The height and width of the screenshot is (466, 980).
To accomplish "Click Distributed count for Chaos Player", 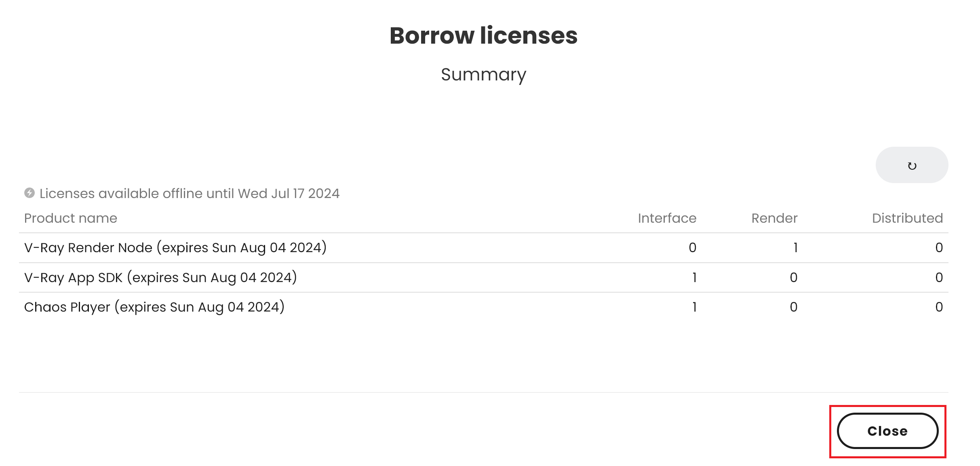I will (x=939, y=307).
